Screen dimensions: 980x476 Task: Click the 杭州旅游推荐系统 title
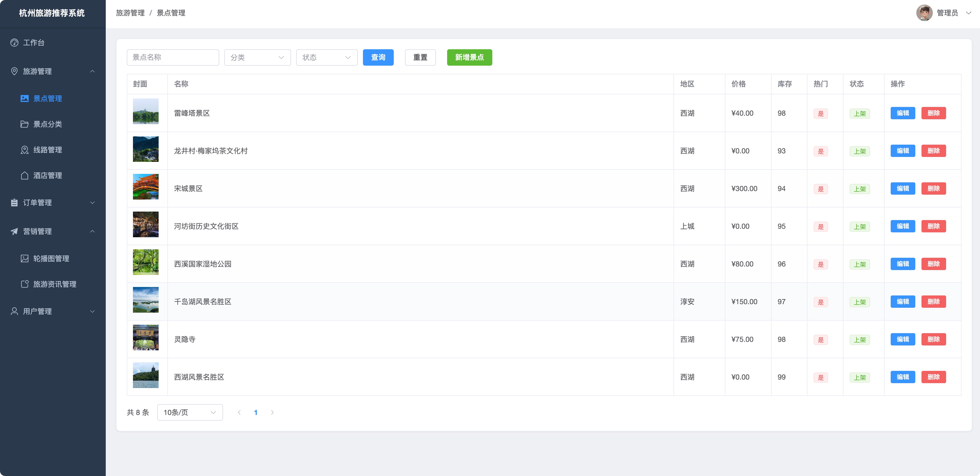click(x=52, y=13)
